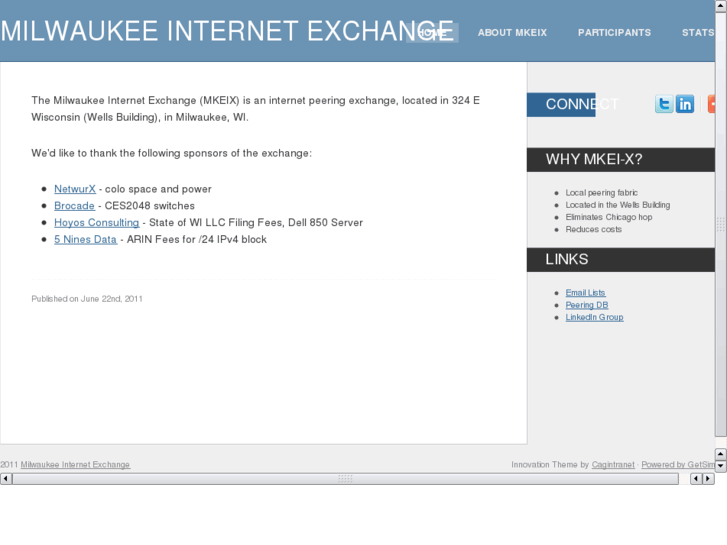Click the vertical scrollbar up arrow at top
The width and height of the screenshot is (727, 545).
[x=721, y=6]
